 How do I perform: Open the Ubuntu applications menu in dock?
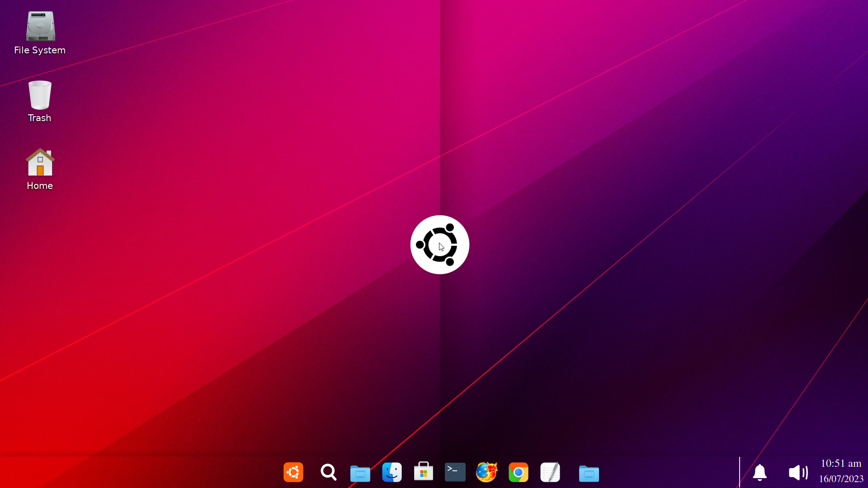(x=293, y=473)
